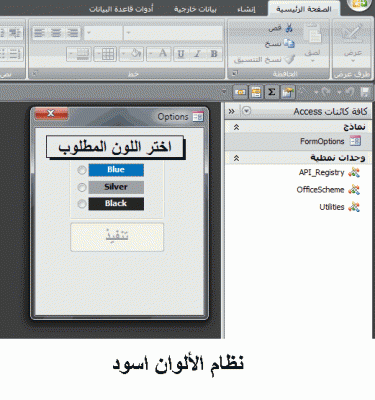Switch to the بيانات خارجية (External Data) tab
Image resolution: width=375 pixels, height=400 pixels.
pos(195,9)
